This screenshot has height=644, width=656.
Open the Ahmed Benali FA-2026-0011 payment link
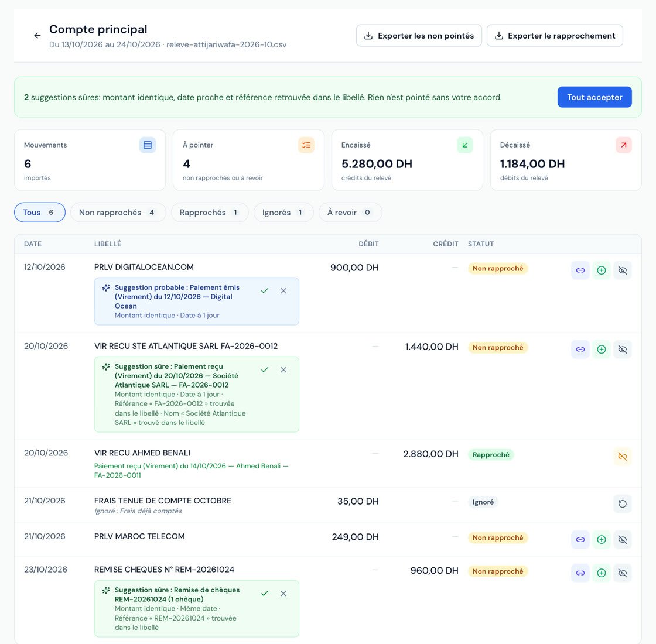(191, 471)
